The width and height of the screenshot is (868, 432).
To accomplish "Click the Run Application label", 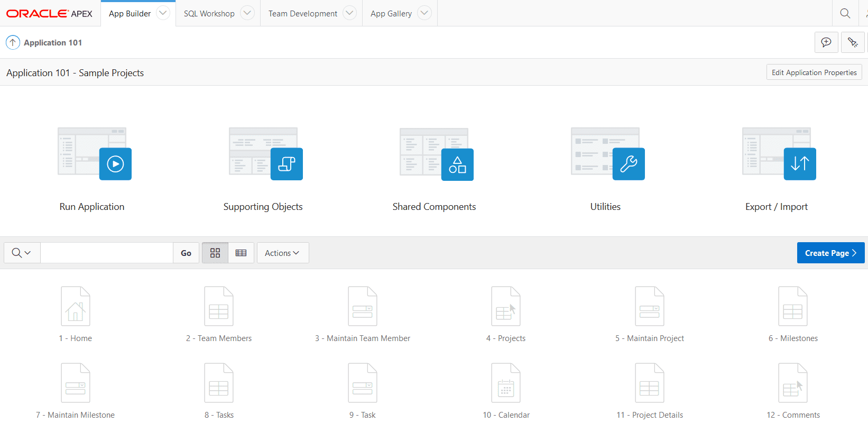I will click(92, 207).
